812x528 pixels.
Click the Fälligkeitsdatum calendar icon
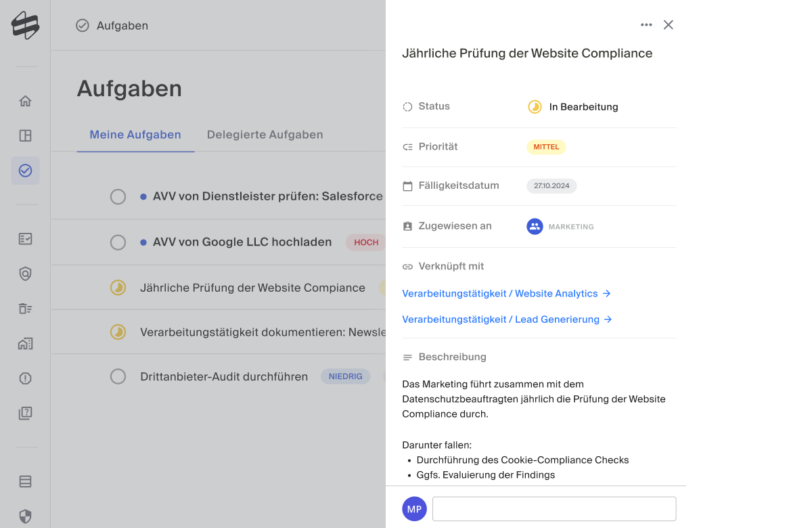click(x=407, y=186)
